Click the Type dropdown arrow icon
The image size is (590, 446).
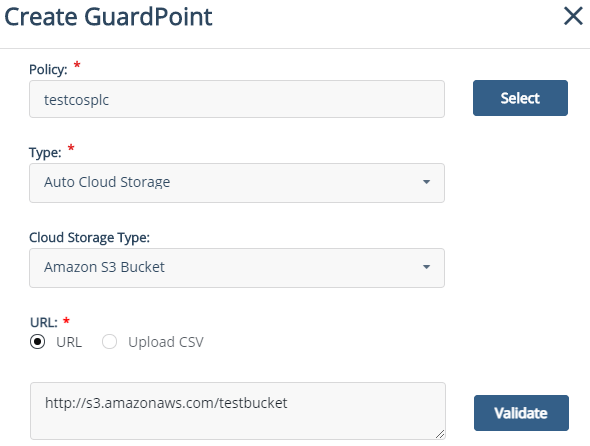(x=426, y=182)
